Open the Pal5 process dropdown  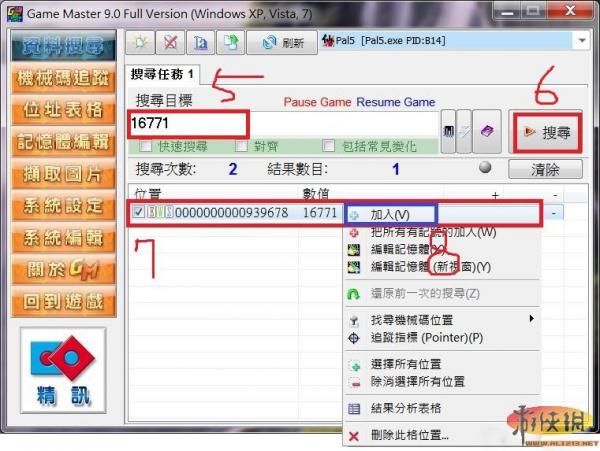tap(582, 41)
